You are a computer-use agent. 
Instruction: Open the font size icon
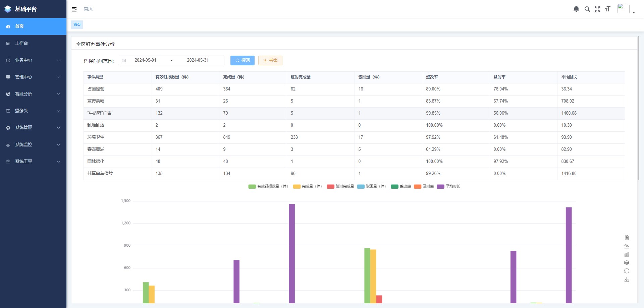[x=607, y=9]
